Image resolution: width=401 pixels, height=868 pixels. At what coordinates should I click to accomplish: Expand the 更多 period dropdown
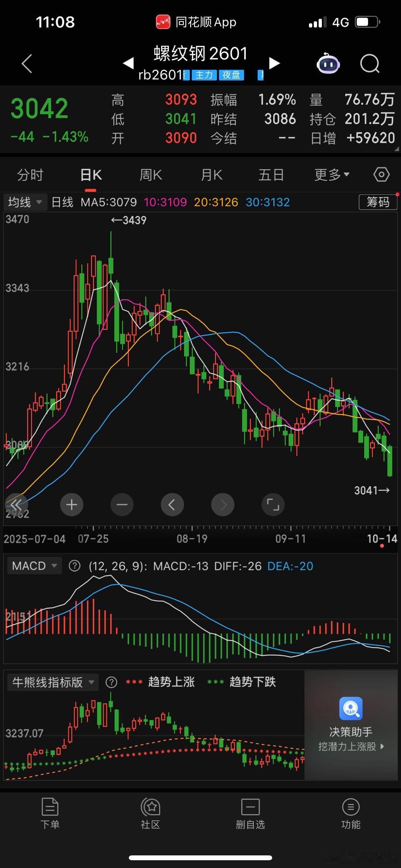[x=332, y=174]
